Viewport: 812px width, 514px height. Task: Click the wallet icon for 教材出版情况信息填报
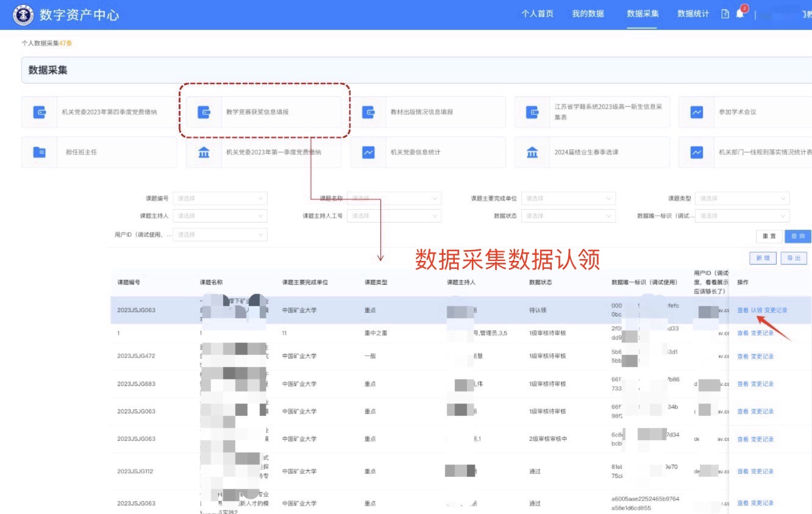[368, 112]
